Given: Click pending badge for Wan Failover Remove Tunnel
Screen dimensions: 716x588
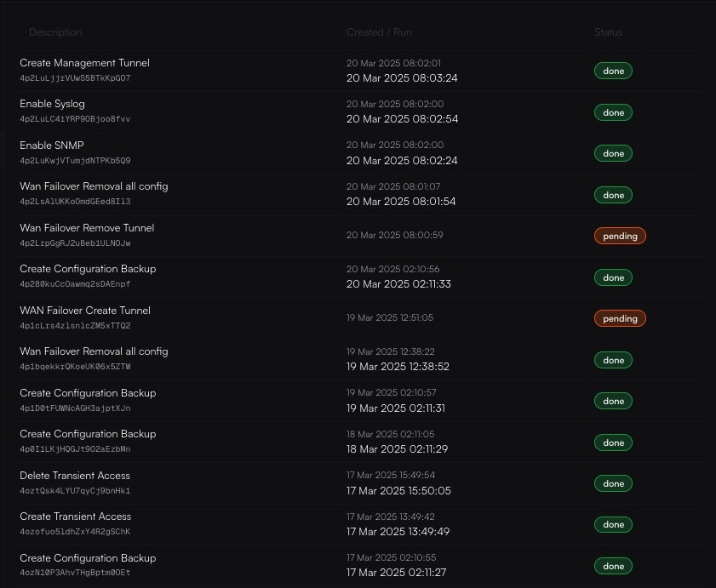Looking at the screenshot, I should [620, 236].
